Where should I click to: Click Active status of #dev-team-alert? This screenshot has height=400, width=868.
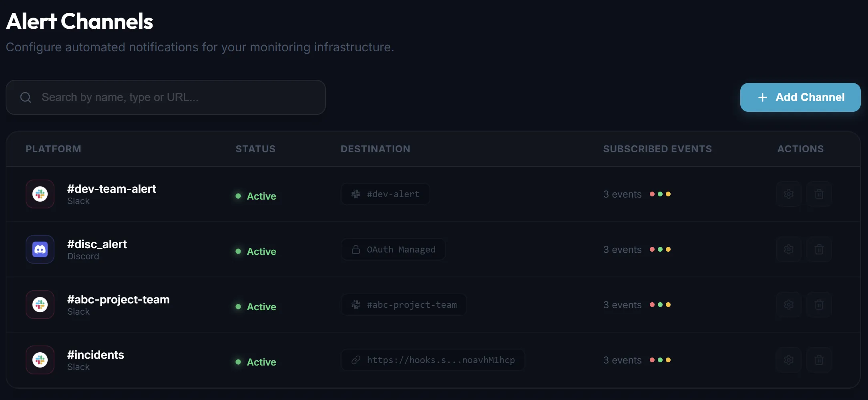click(256, 196)
